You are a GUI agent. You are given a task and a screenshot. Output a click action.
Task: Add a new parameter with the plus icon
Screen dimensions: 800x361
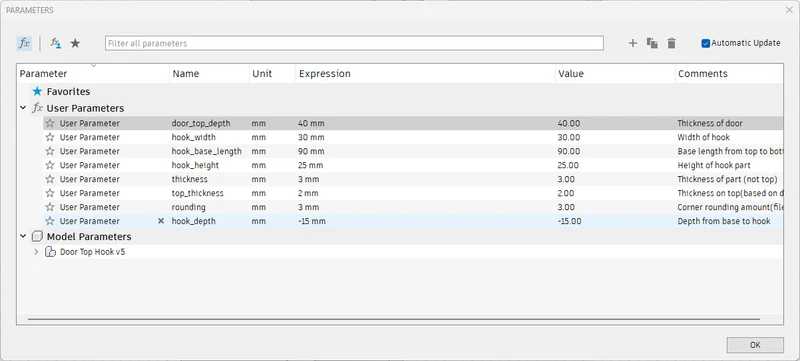coord(633,43)
